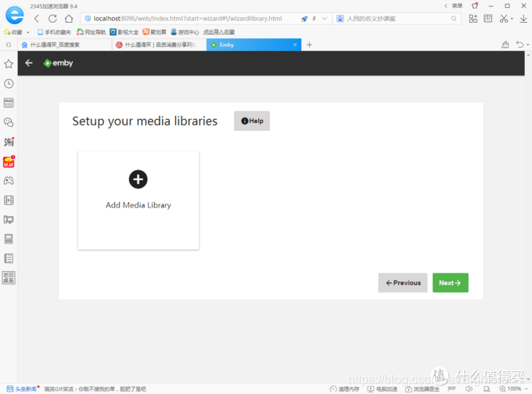This screenshot has height=394, width=532.
Task: Open the 菜单 menu
Action: [457, 5]
